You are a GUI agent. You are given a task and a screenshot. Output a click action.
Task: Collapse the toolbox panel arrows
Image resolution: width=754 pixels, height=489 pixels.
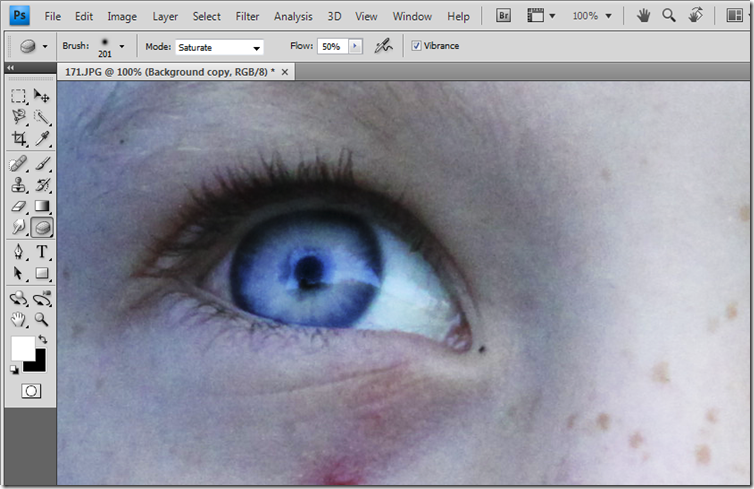pos(11,68)
